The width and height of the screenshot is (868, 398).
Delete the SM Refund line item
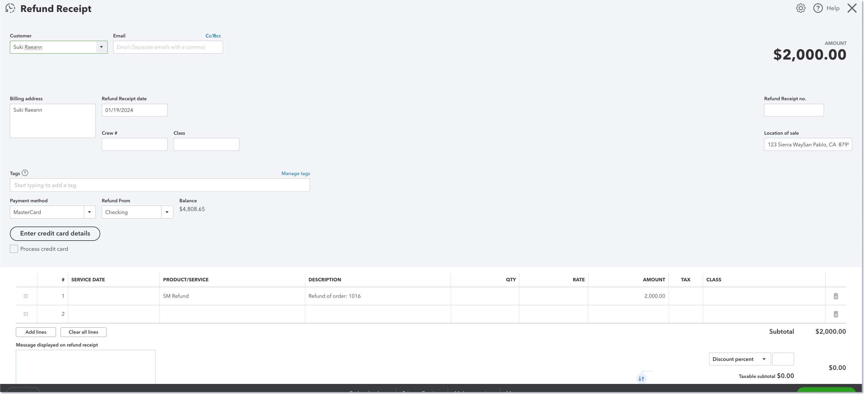tap(836, 296)
